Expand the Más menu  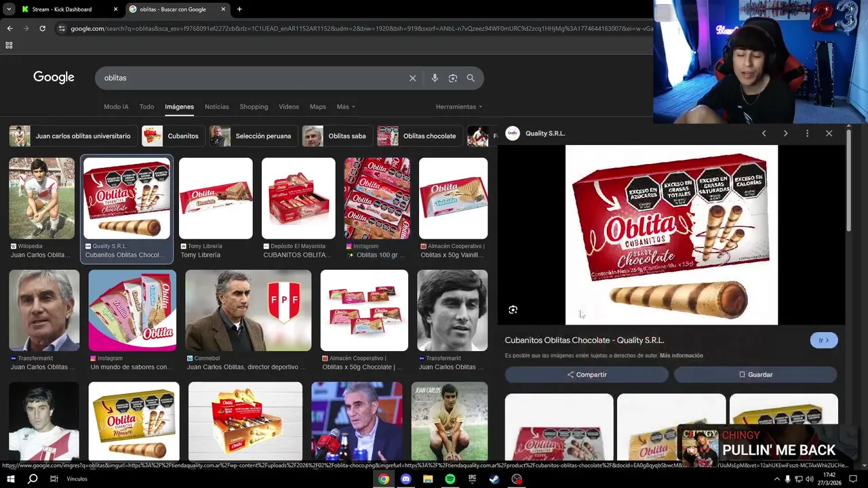tap(346, 106)
